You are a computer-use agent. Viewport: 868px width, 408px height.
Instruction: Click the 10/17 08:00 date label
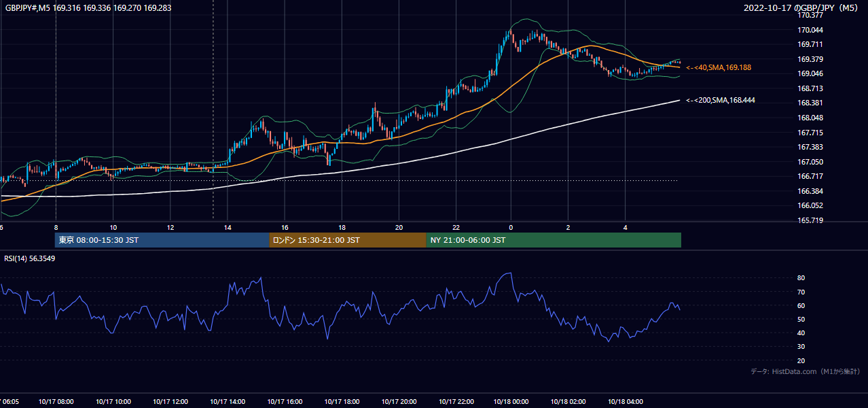(x=56, y=402)
